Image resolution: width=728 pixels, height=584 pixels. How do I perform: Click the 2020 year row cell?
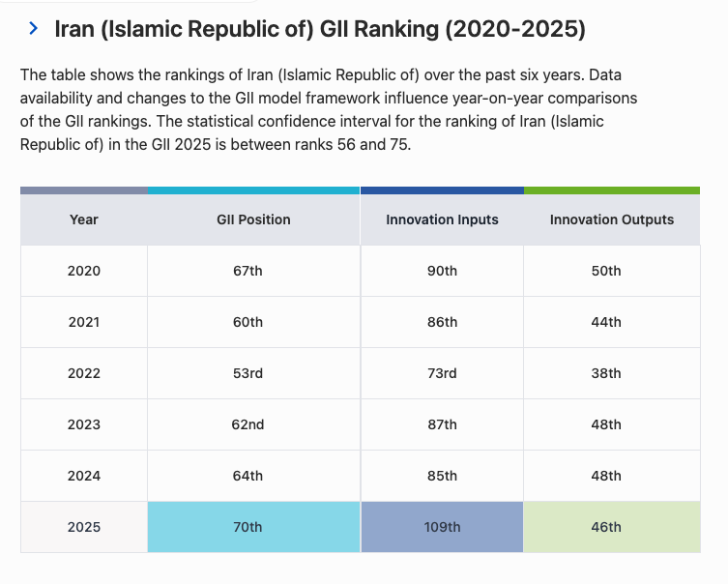pos(84,271)
